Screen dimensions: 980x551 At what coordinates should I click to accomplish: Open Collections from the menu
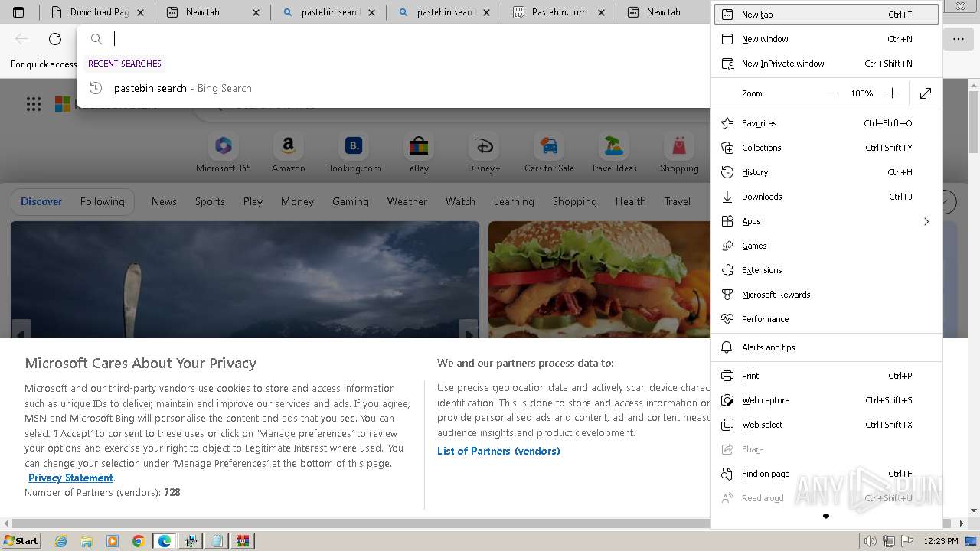(x=826, y=148)
